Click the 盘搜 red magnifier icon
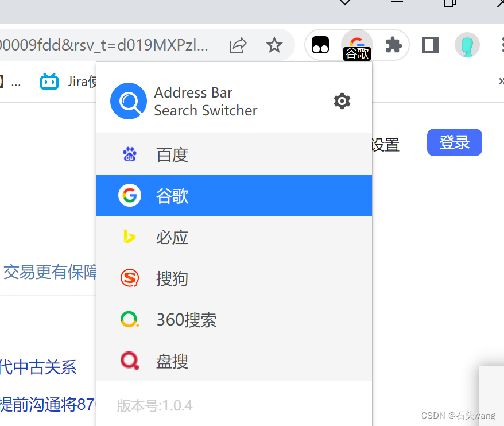Image resolution: width=504 pixels, height=426 pixels. (130, 361)
